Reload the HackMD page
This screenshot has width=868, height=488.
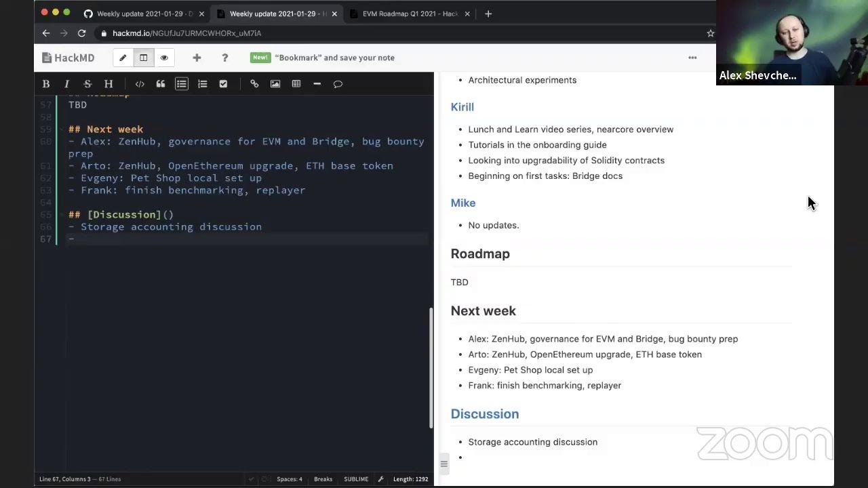81,33
